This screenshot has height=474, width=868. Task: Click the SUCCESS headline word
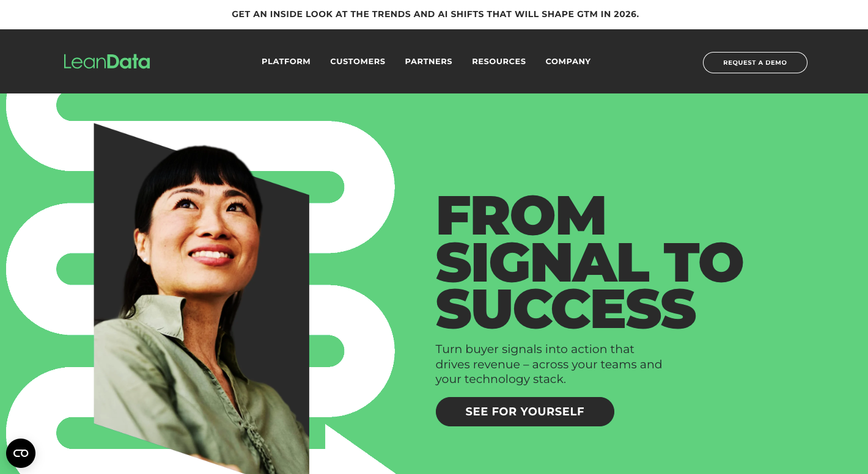[x=566, y=309]
